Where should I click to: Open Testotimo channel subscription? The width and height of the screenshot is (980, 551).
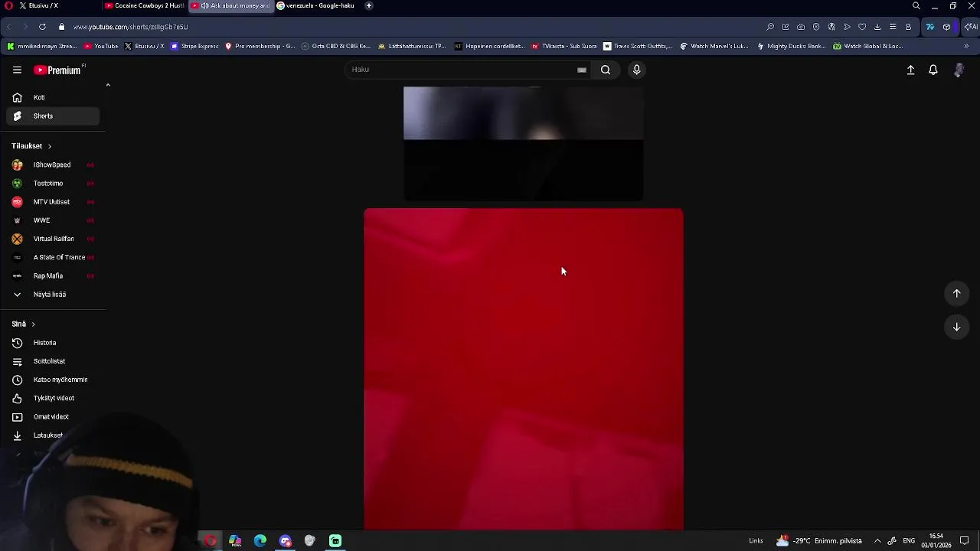53,183
